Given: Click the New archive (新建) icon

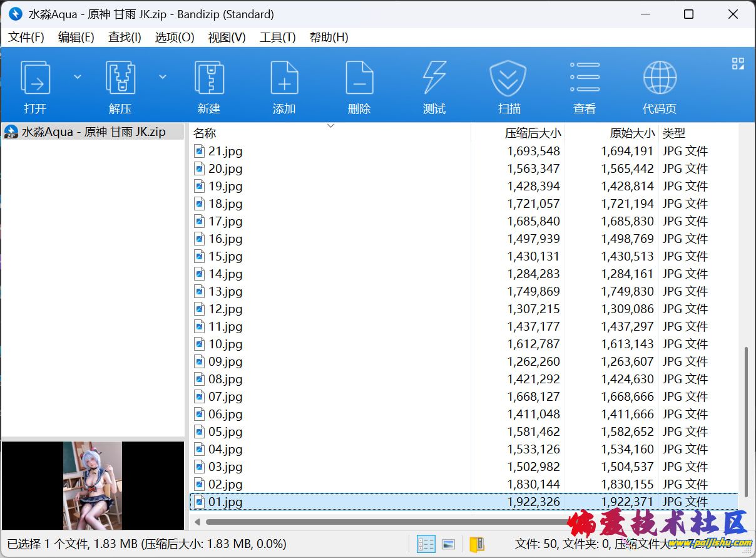Looking at the screenshot, I should [x=208, y=78].
